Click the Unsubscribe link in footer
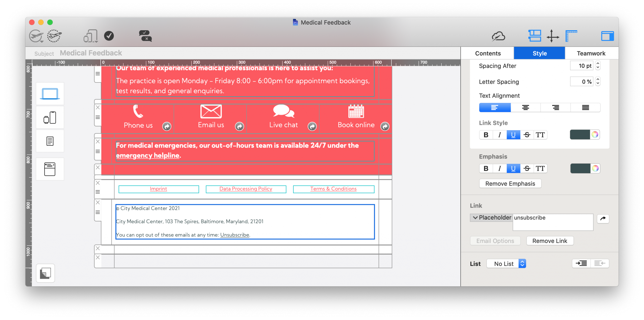Image resolution: width=644 pixels, height=320 pixels. [x=235, y=235]
